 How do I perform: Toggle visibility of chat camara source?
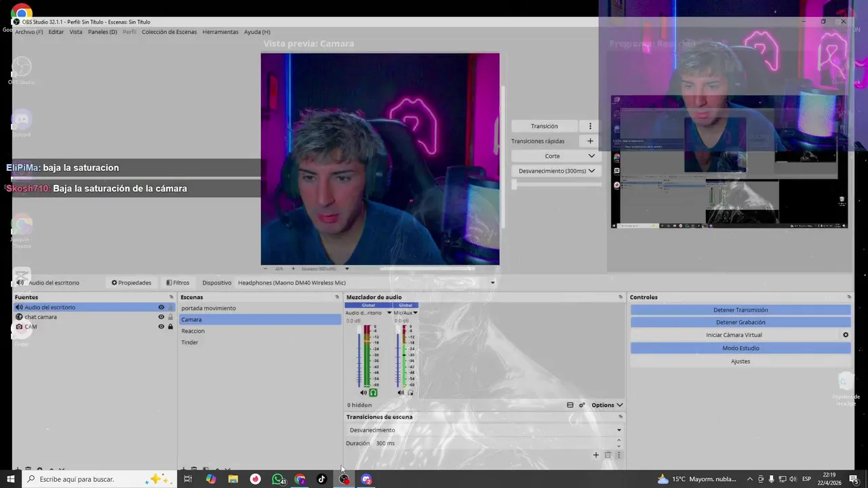tap(161, 317)
